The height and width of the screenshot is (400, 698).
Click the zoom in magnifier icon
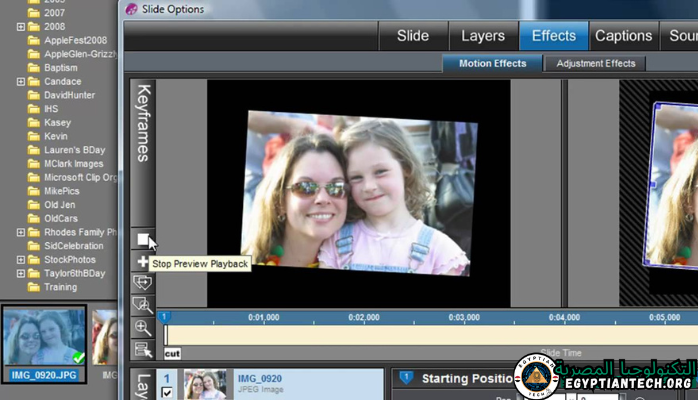143,327
